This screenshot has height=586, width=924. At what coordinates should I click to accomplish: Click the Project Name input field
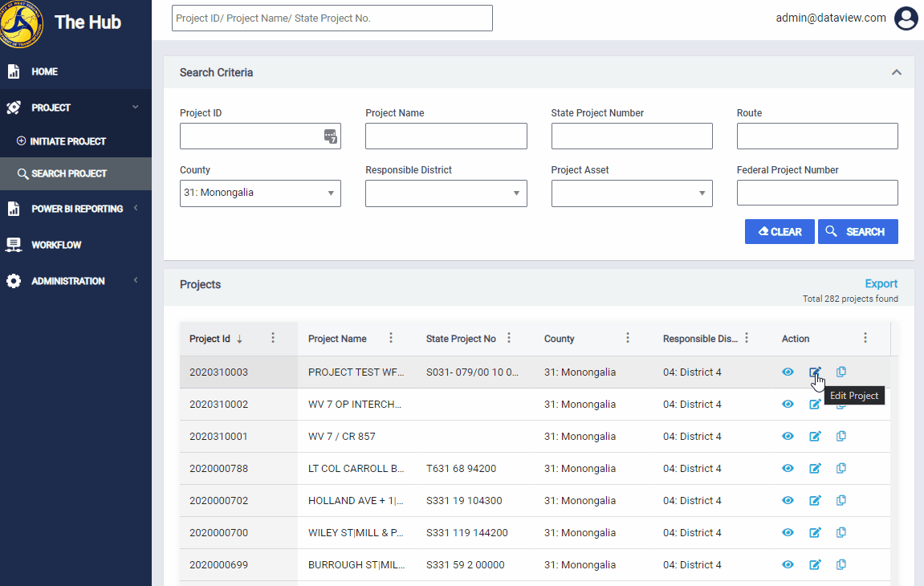[446, 136]
